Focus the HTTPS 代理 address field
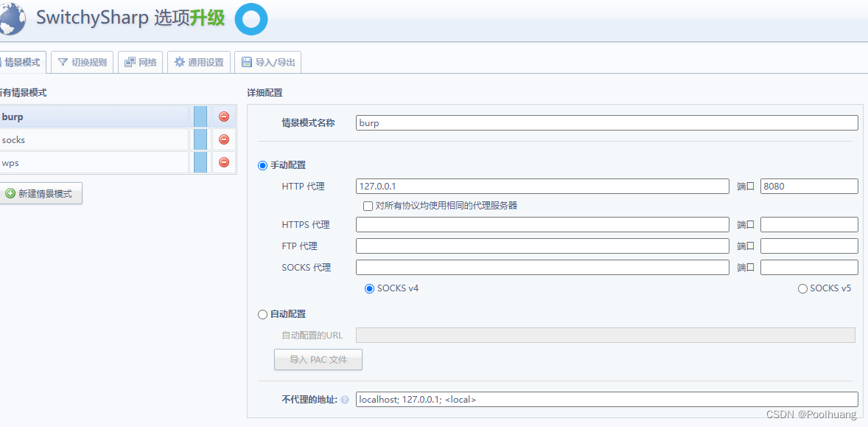Viewport: 868px width, 427px height. [542, 224]
